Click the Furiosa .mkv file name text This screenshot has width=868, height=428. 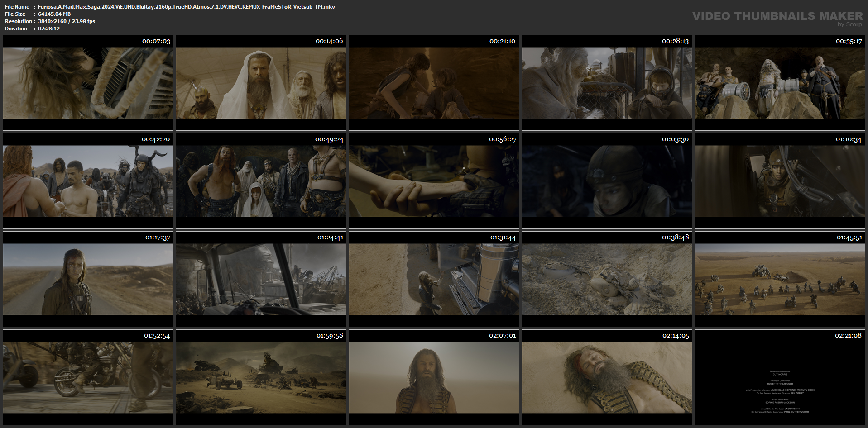pos(187,7)
